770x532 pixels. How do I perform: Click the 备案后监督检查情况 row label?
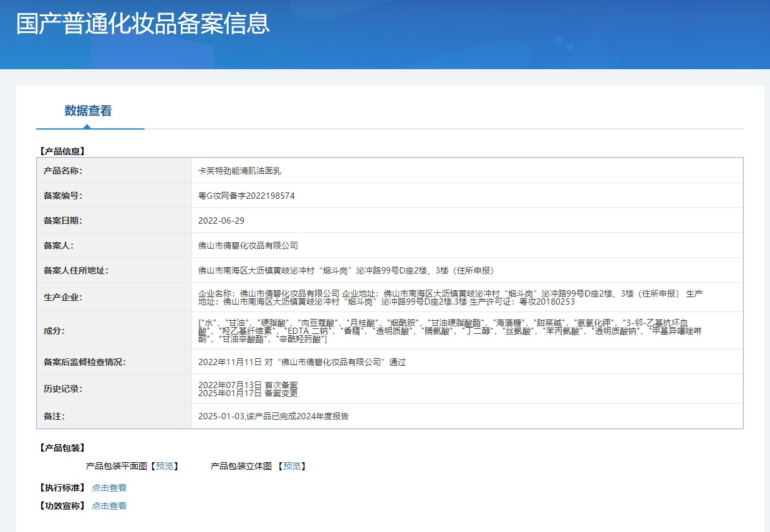[x=84, y=362]
